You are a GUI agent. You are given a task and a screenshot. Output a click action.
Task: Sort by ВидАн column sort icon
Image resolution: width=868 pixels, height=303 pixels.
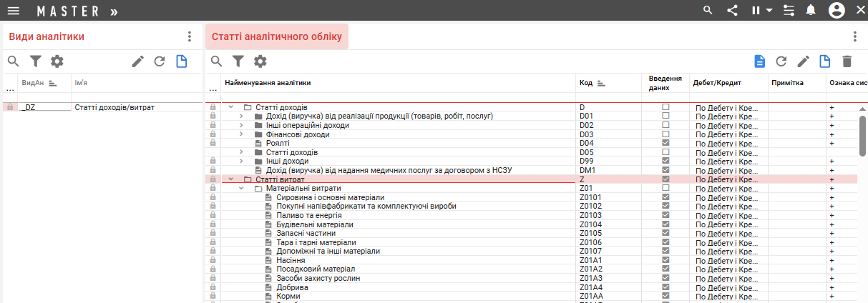pos(53,83)
